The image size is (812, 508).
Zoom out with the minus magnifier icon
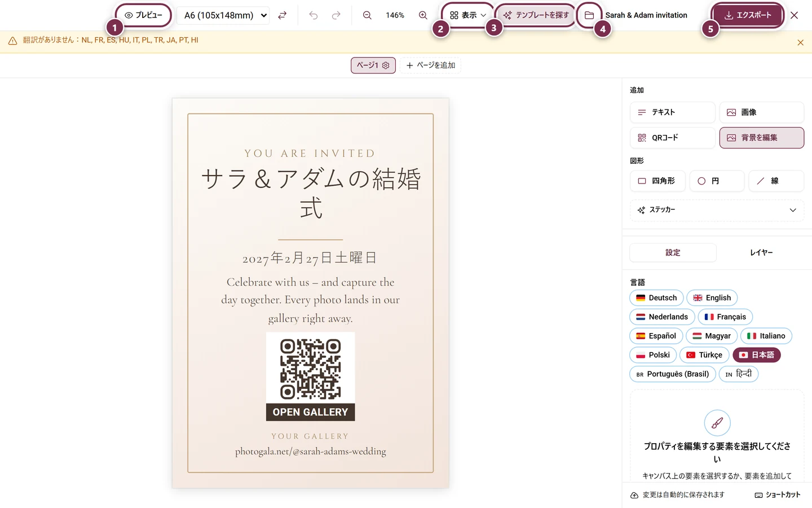click(367, 15)
